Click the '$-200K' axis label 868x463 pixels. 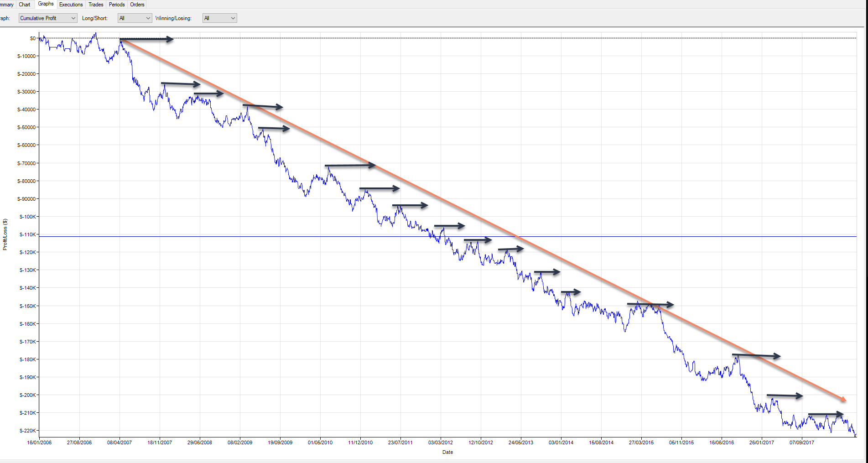click(x=28, y=395)
